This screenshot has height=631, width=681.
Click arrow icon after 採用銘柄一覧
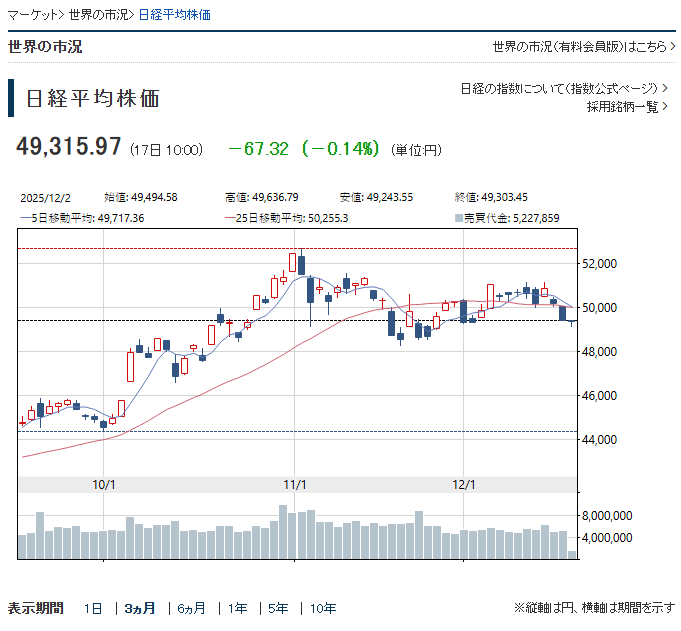click(666, 107)
